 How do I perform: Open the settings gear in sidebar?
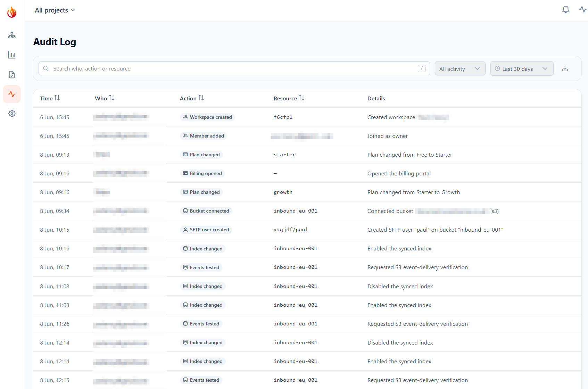pos(12,114)
